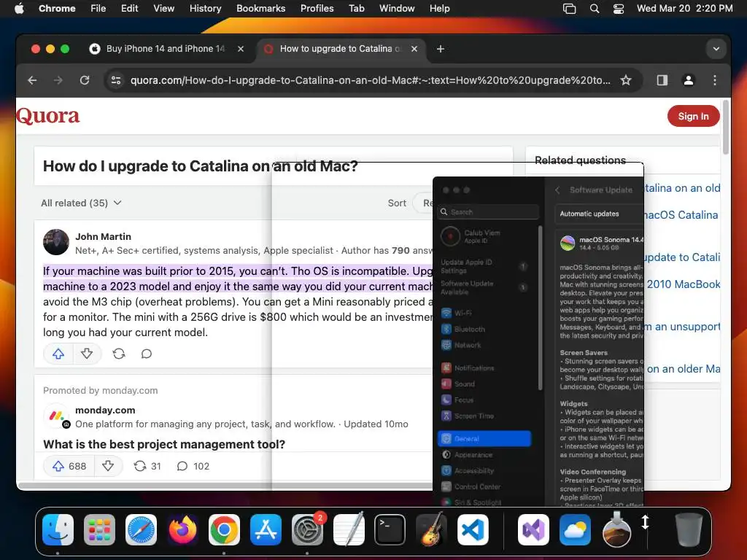Launch Safari from the Dock
The image size is (747, 560).
pyautogui.click(x=141, y=529)
